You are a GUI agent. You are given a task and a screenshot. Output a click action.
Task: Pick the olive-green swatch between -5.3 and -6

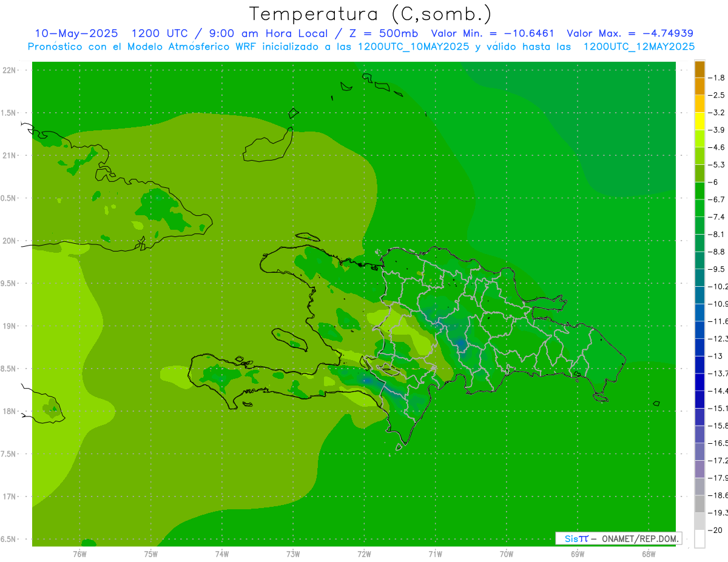pyautogui.click(x=699, y=173)
